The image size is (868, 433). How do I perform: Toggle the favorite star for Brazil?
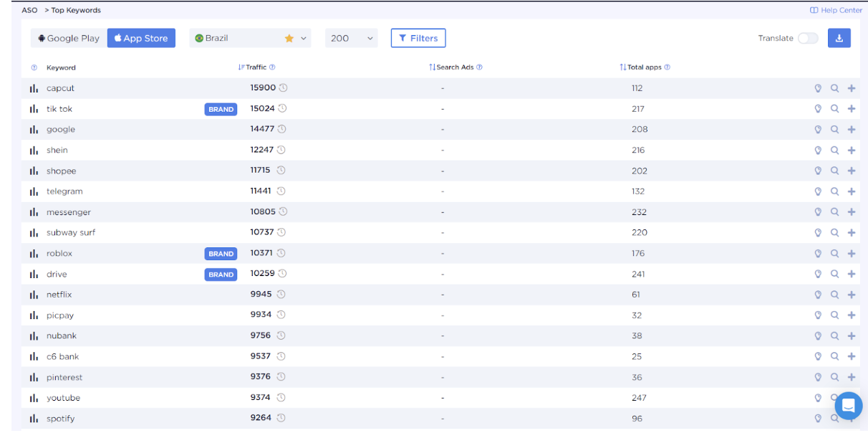point(289,39)
